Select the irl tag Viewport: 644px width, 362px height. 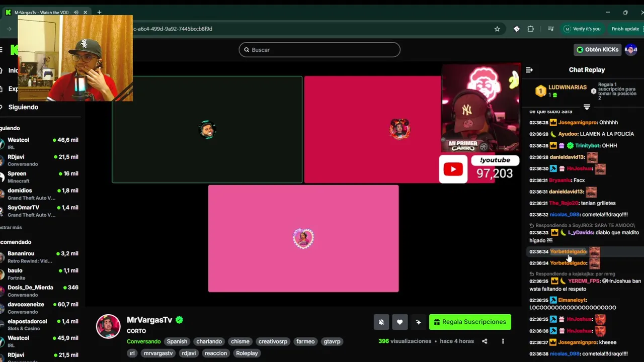tap(132, 353)
